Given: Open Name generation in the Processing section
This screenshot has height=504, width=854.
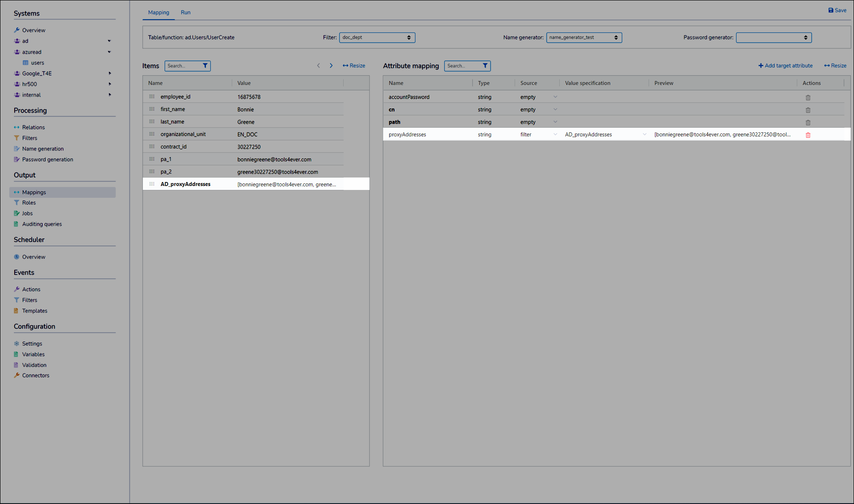Looking at the screenshot, I should click(43, 149).
